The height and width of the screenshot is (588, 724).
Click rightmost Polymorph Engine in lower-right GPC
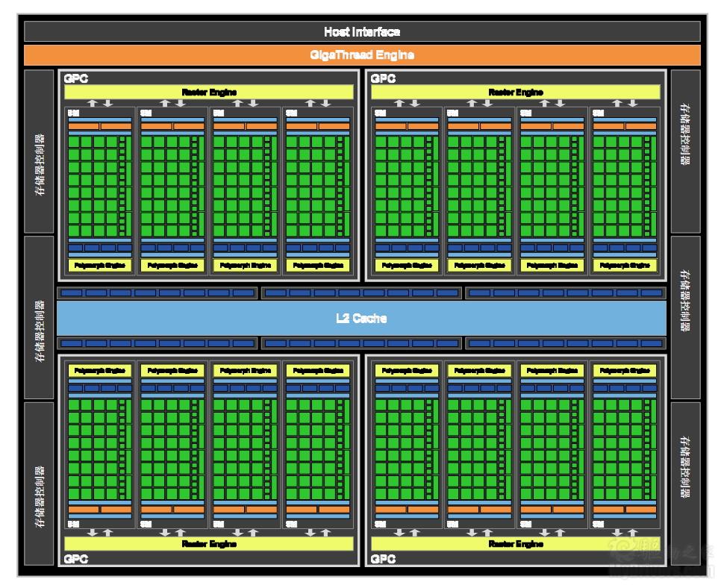pos(625,371)
